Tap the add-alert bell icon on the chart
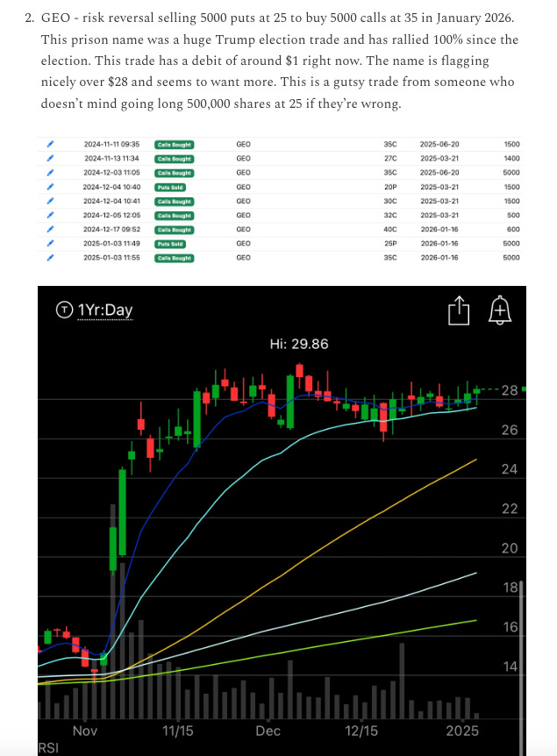The width and height of the screenshot is (557, 756). [500, 310]
